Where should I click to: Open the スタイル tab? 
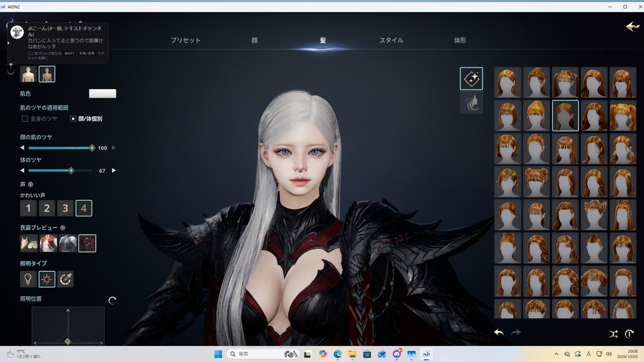391,40
